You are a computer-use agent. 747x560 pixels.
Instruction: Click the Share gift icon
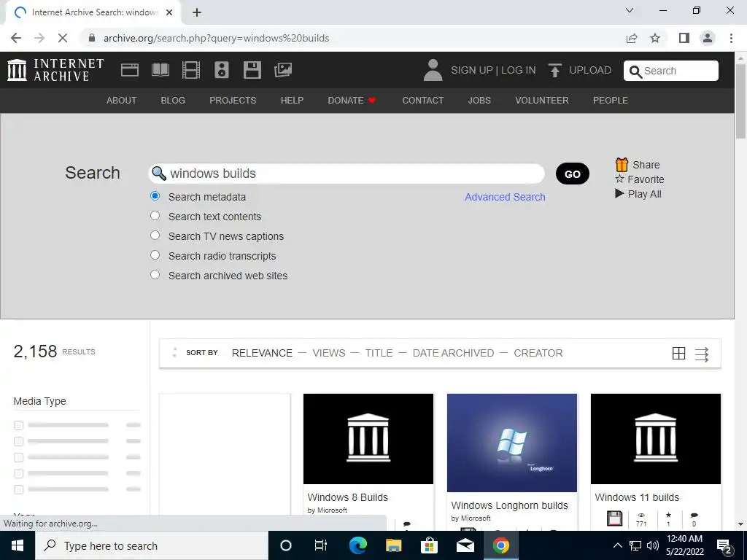(x=622, y=165)
